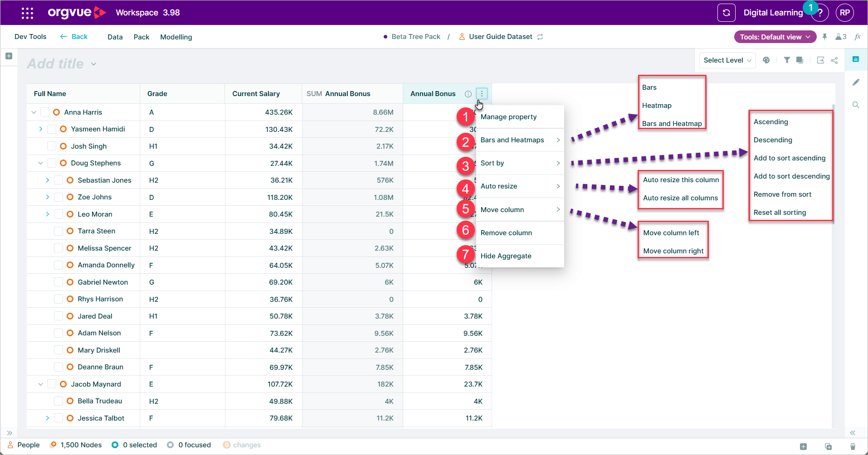This screenshot has width=868, height=455.
Task: Click Dev Tools in the top bar
Action: tap(30, 37)
